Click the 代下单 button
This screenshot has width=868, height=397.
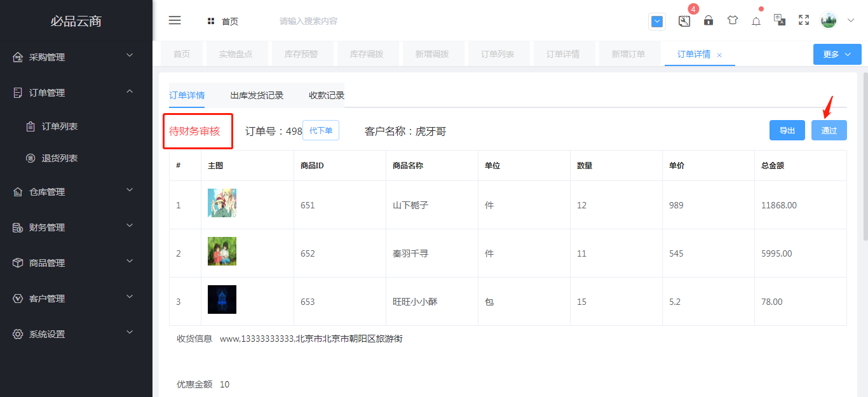click(321, 130)
